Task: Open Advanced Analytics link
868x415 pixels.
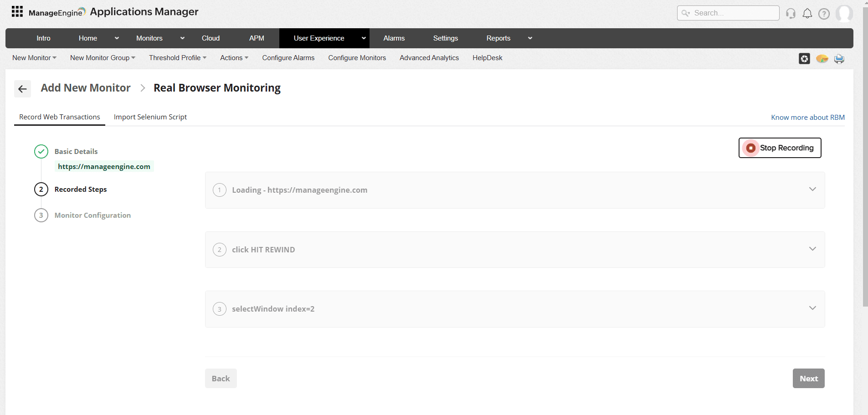Action: [429, 58]
